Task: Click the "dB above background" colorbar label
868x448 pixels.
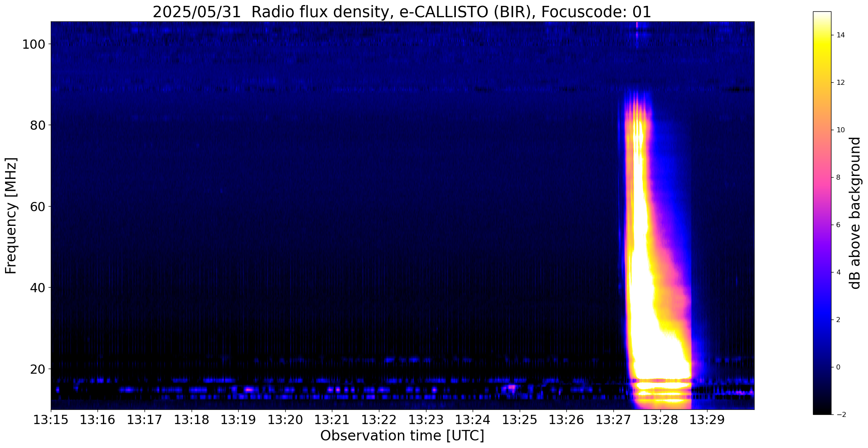Action: 855,213
